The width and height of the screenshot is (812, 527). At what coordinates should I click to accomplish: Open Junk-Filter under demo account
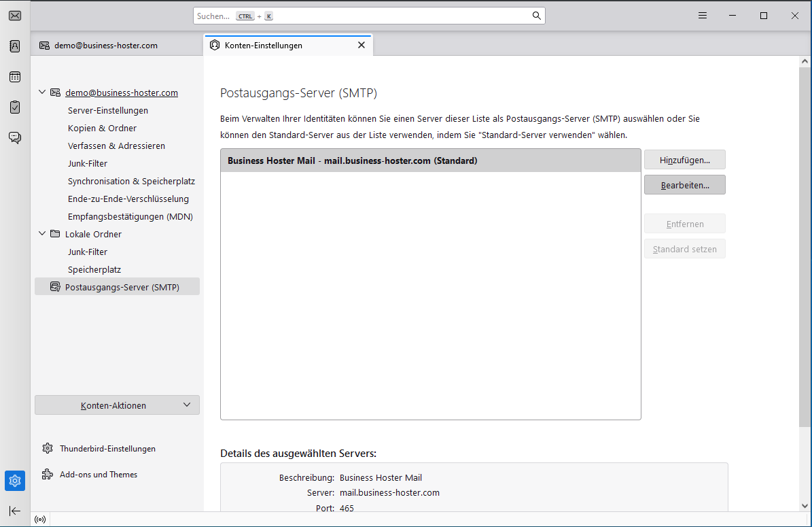[x=88, y=163]
